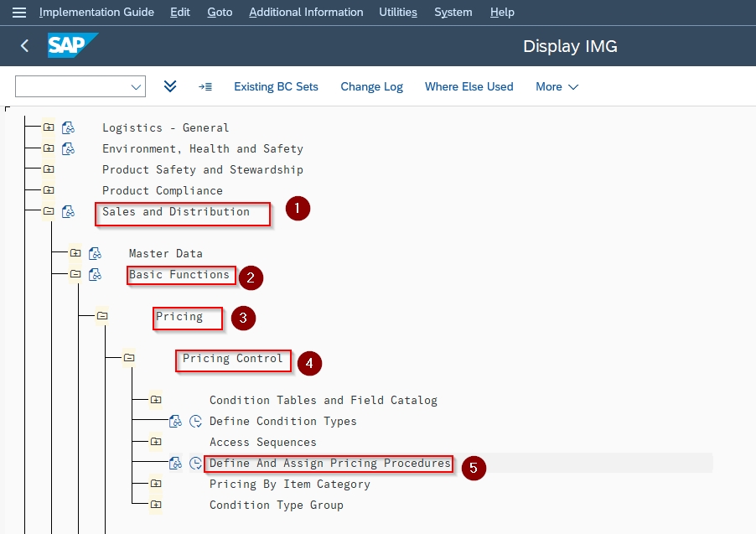Screen dimensions: 756x534
Task: Open documentation icon for Sales and Distribution
Action: pos(68,211)
